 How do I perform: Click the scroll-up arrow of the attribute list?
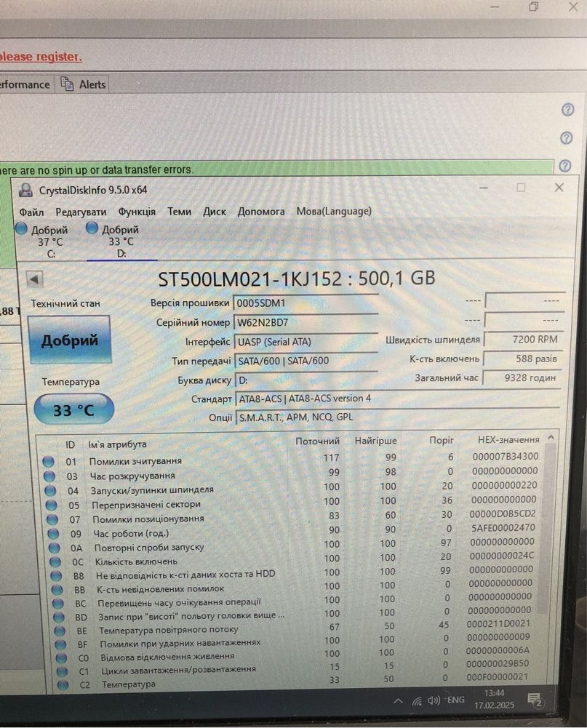(x=551, y=437)
